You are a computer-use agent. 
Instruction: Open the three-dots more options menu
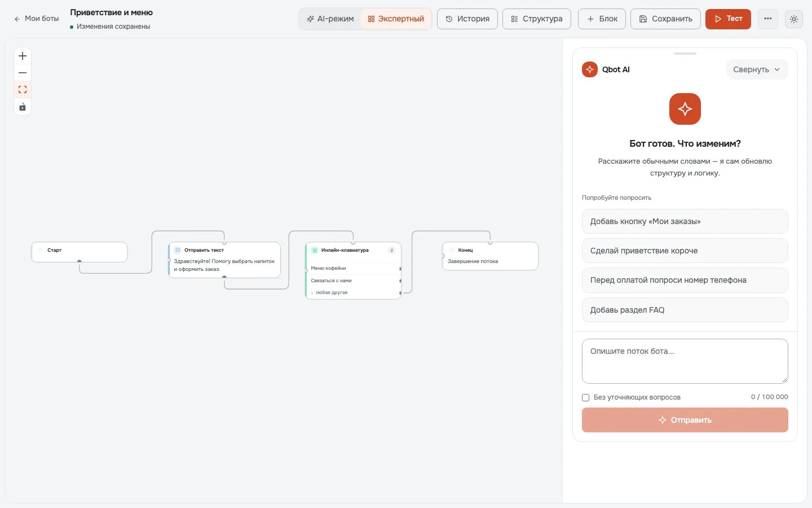pyautogui.click(x=768, y=19)
